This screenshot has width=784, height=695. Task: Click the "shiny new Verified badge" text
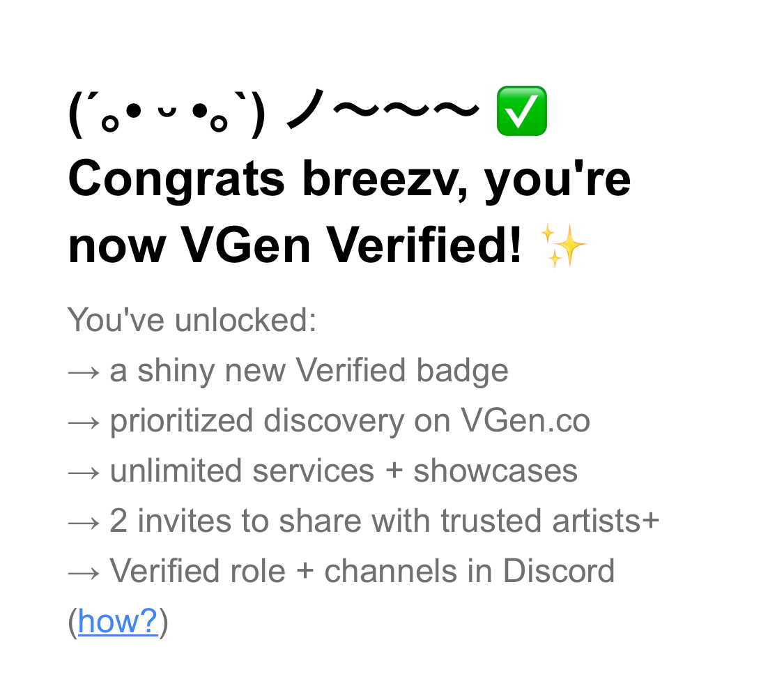(323, 371)
